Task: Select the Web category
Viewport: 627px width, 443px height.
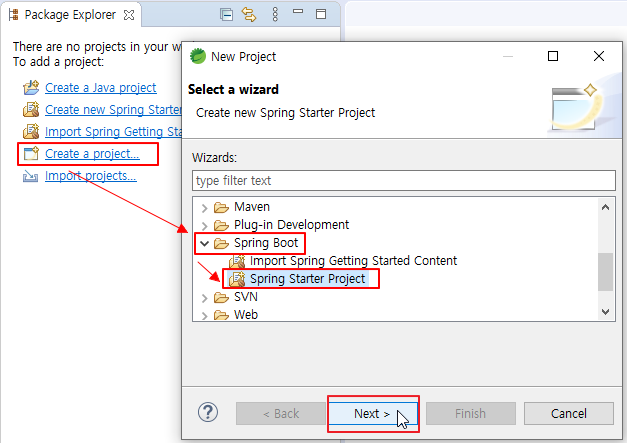Action: (246, 315)
